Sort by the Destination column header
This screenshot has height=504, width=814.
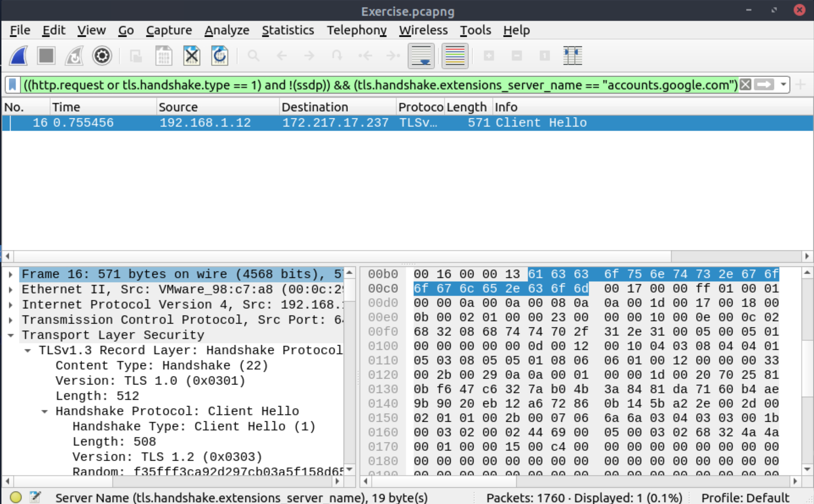(338, 107)
